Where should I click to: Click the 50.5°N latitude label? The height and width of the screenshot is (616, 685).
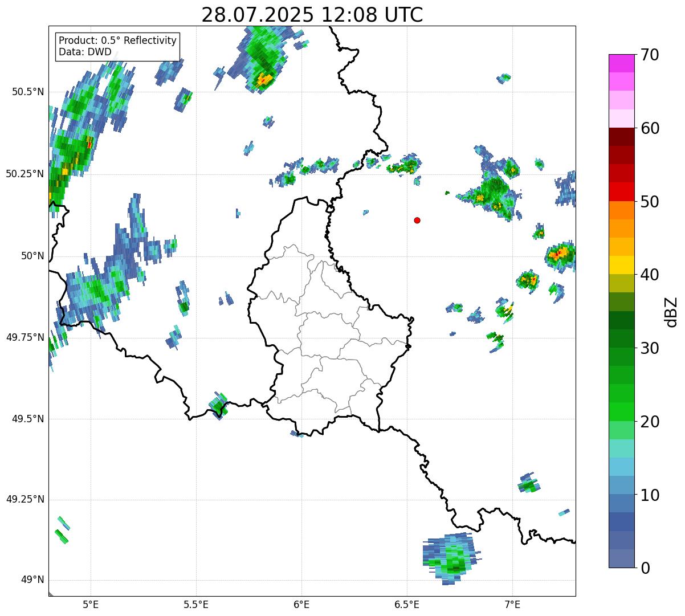tap(27, 92)
